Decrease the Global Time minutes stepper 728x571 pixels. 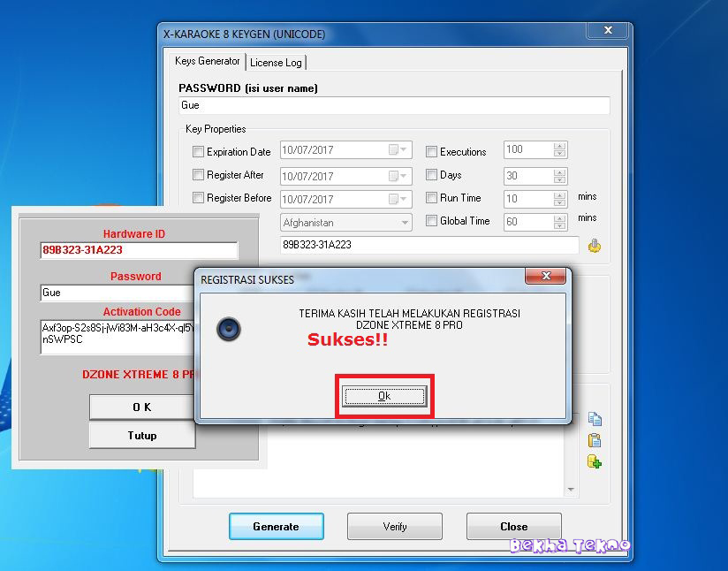[560, 225]
